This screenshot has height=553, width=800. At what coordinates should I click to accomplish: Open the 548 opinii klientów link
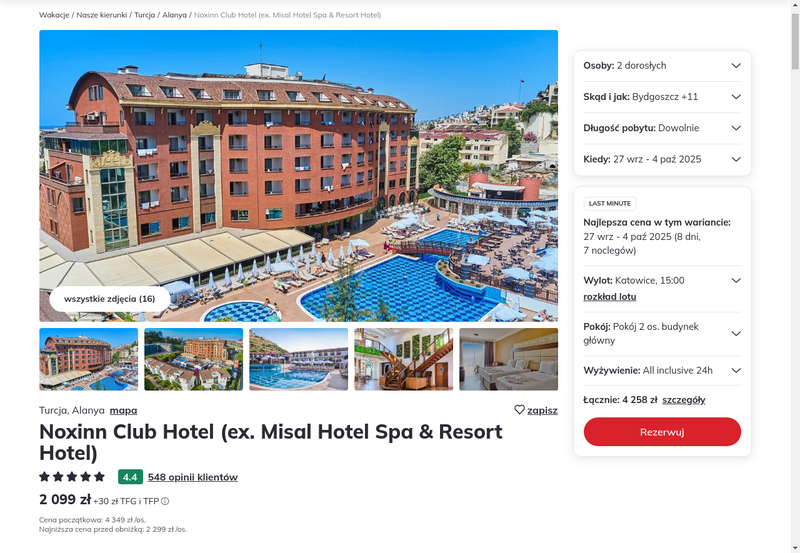[193, 477]
